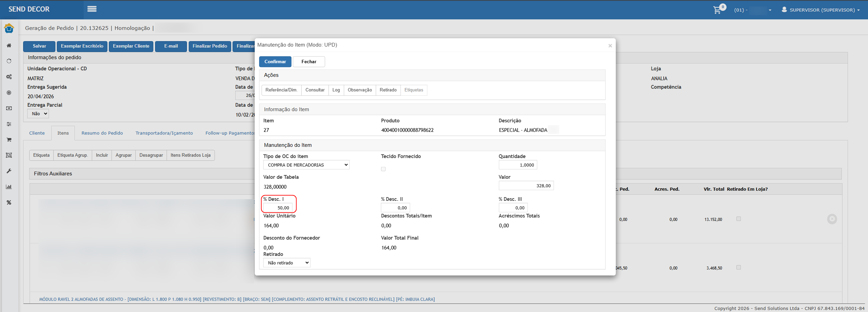Switch to the Resumo do Pedido tab
The width and height of the screenshot is (868, 312).
(102, 133)
